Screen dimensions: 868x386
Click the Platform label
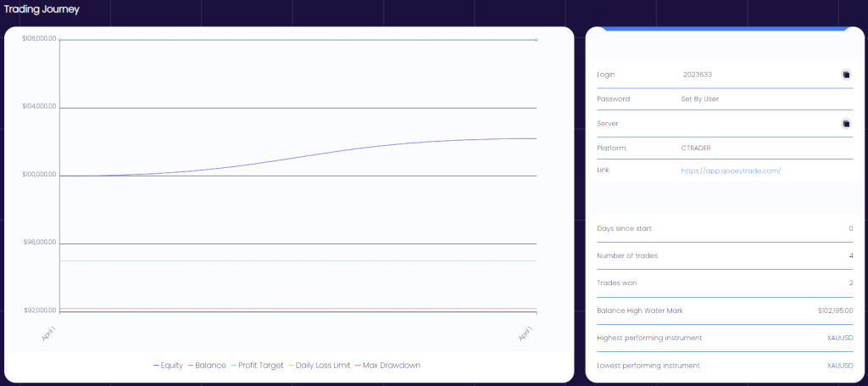click(x=610, y=148)
